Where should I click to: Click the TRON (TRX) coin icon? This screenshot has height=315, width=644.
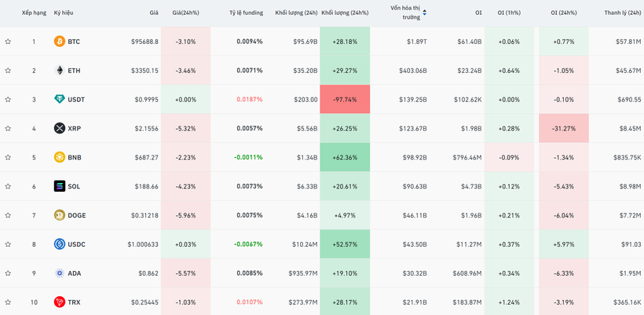pyautogui.click(x=59, y=302)
